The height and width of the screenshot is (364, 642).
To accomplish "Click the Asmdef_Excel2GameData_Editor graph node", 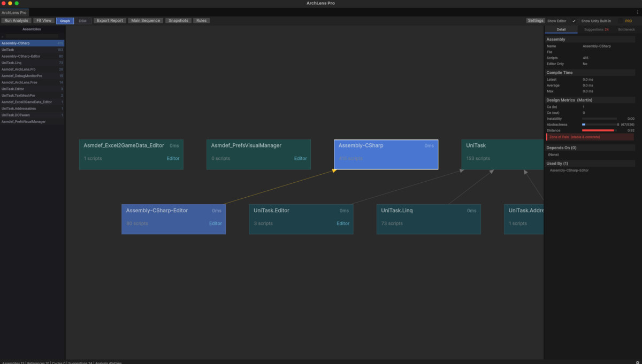I will pos(131,154).
